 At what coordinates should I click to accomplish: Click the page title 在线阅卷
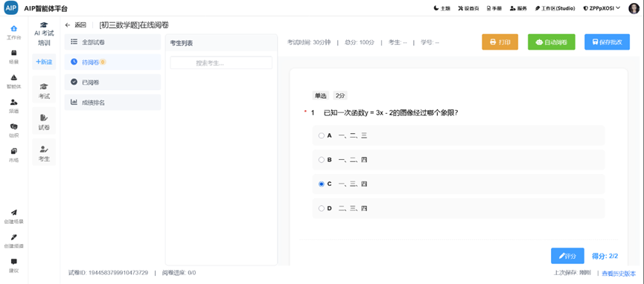tap(134, 25)
